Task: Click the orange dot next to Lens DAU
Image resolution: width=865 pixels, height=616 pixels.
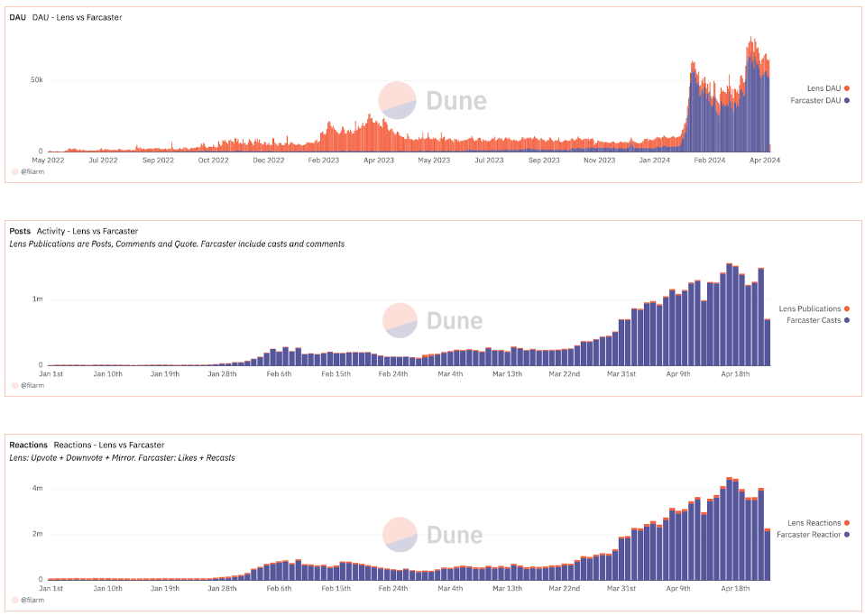Action: point(847,88)
